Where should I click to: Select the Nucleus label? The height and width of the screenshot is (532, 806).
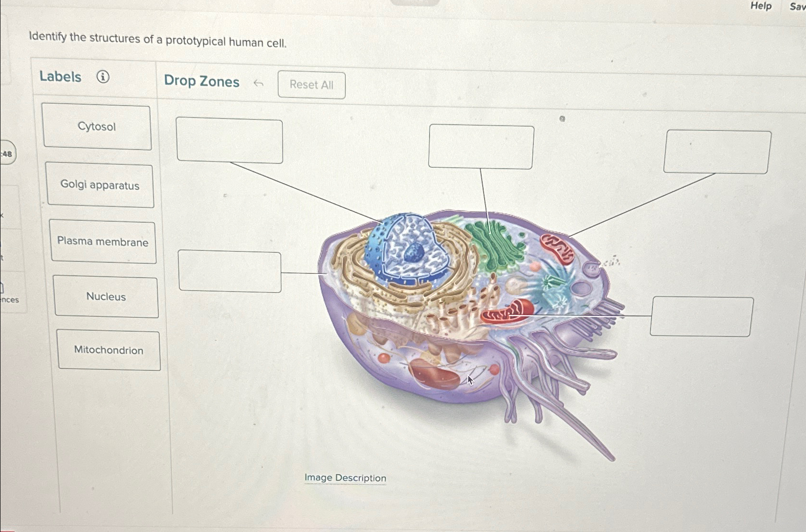[x=106, y=296]
